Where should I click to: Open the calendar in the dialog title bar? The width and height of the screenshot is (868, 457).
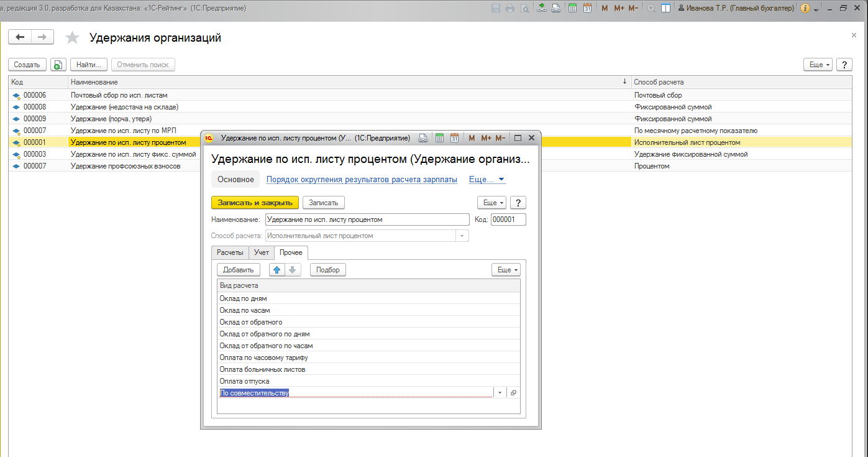click(x=454, y=137)
